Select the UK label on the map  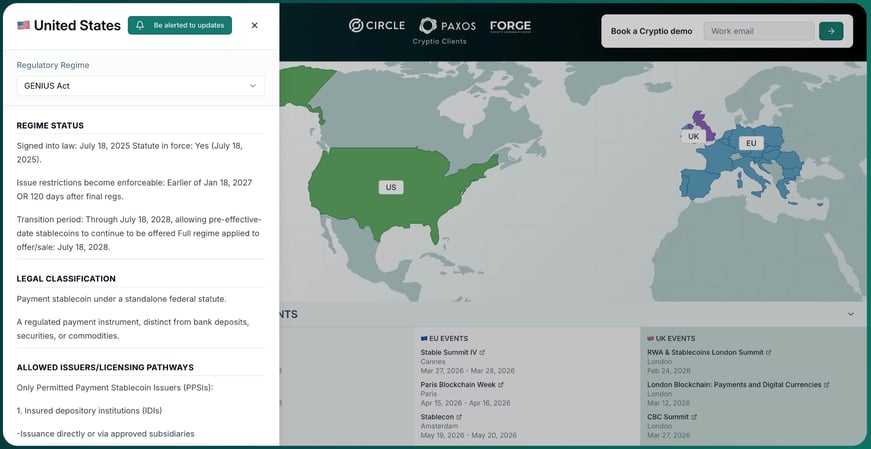(x=693, y=136)
